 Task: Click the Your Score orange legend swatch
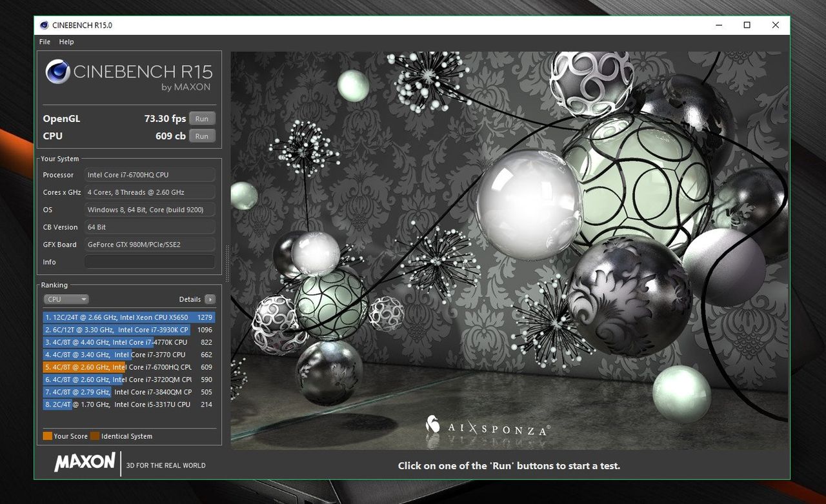coord(47,436)
